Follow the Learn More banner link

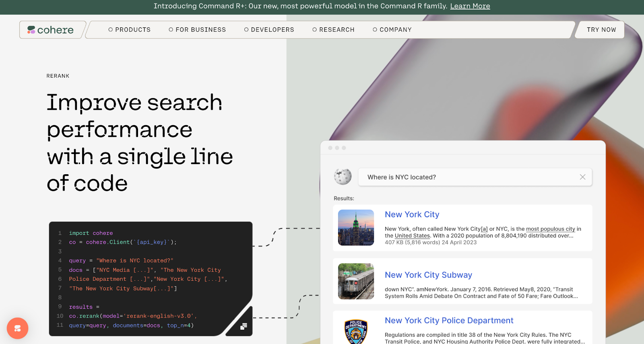pos(470,6)
